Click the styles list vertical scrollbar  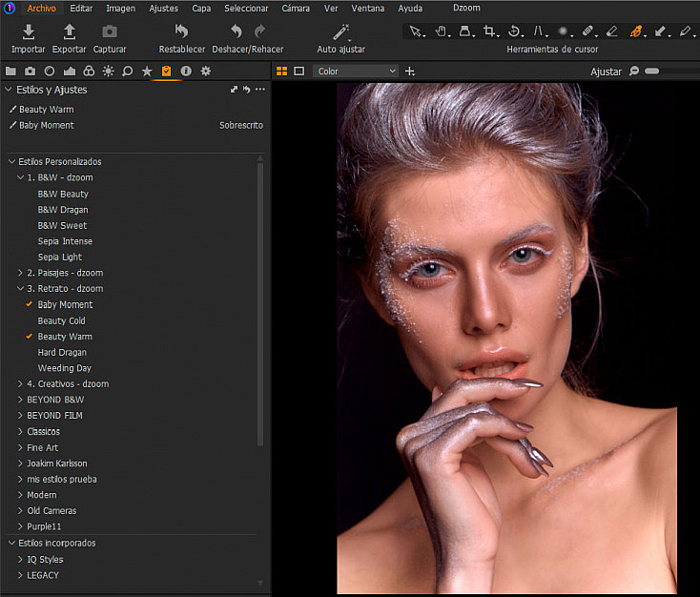(259, 303)
